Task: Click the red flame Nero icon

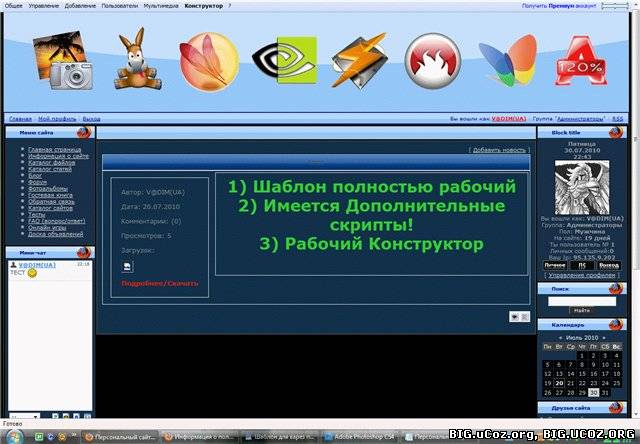Action: point(433,60)
